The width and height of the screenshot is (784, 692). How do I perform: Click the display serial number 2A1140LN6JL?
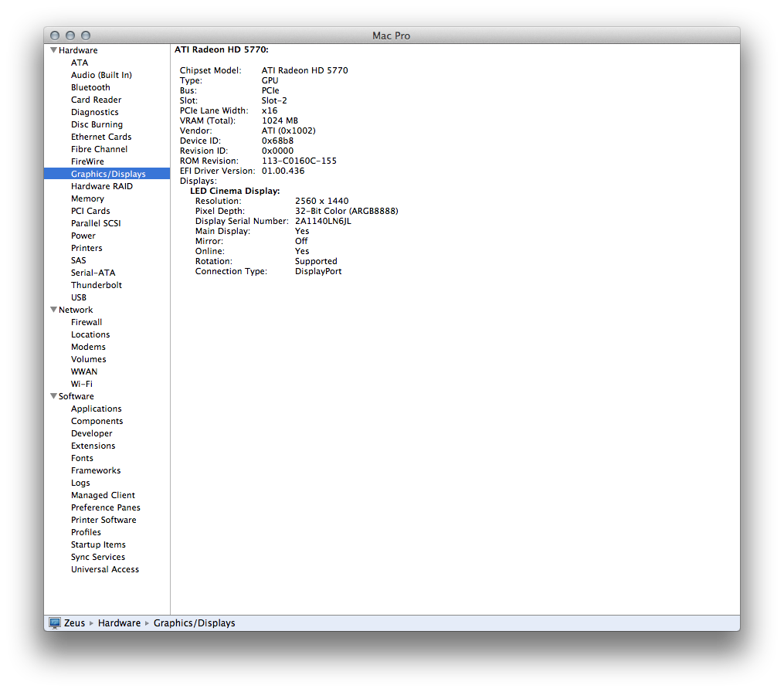pyautogui.click(x=323, y=221)
